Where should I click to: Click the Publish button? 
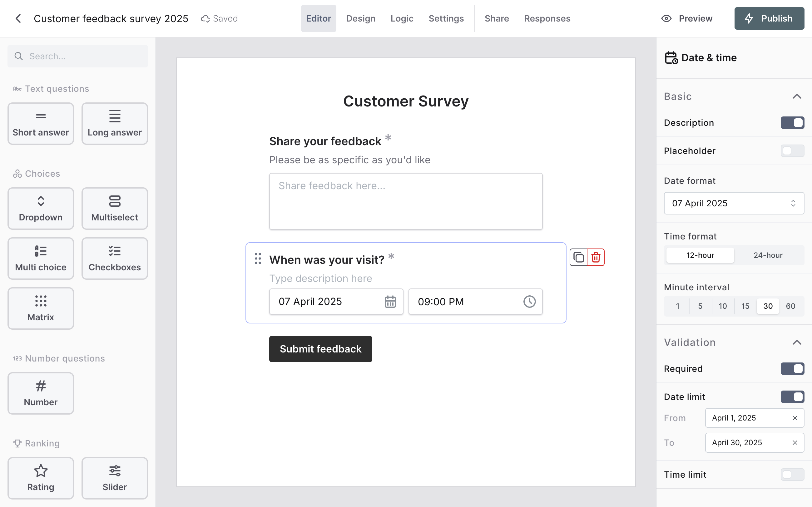[769, 18]
